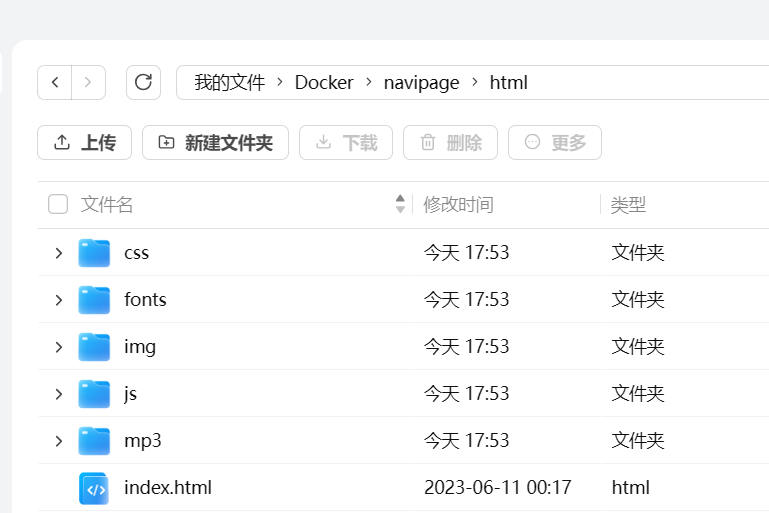Sort files by 文件名 sort arrows

click(x=401, y=204)
